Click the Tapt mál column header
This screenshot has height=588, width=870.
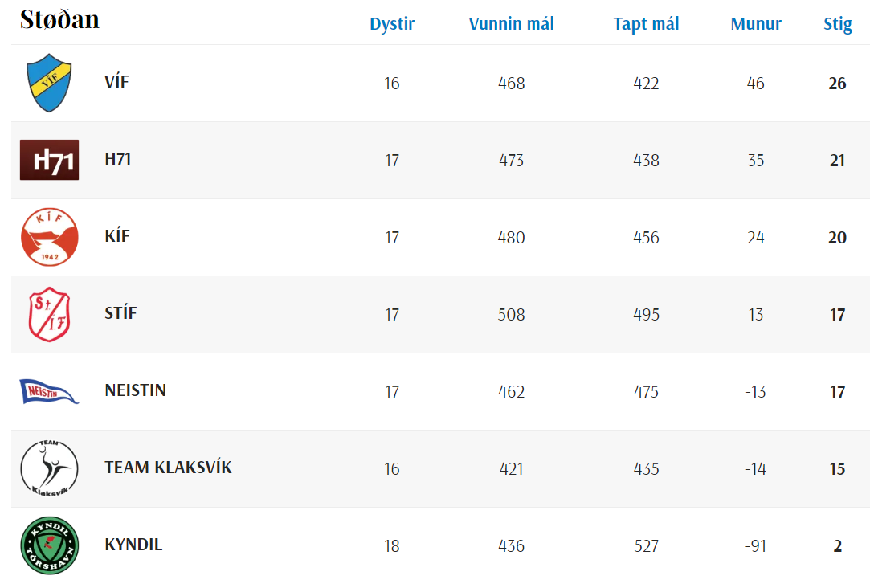[646, 24]
